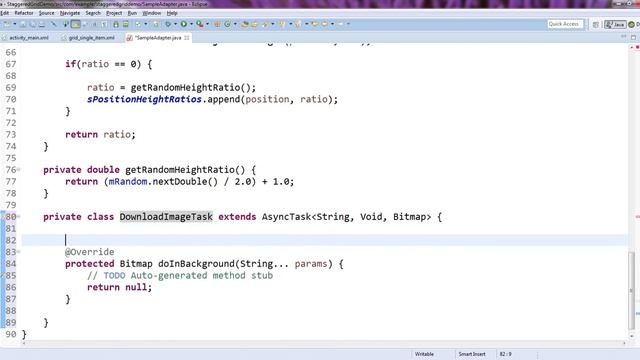Open the Navigate menu

point(70,13)
